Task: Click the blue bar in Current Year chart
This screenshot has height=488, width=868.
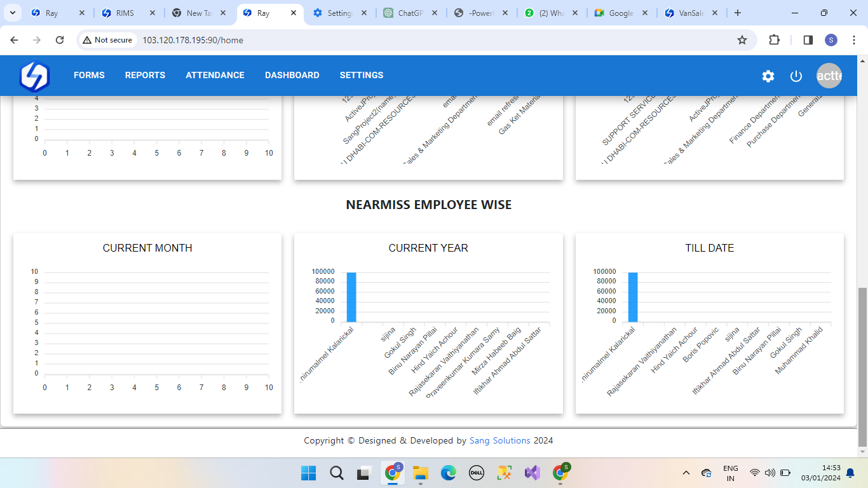Action: (351, 297)
